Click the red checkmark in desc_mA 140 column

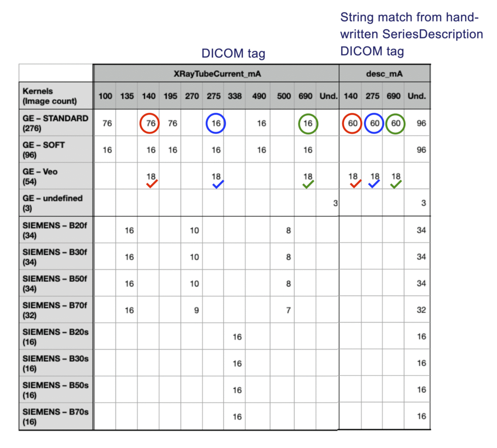355,184
